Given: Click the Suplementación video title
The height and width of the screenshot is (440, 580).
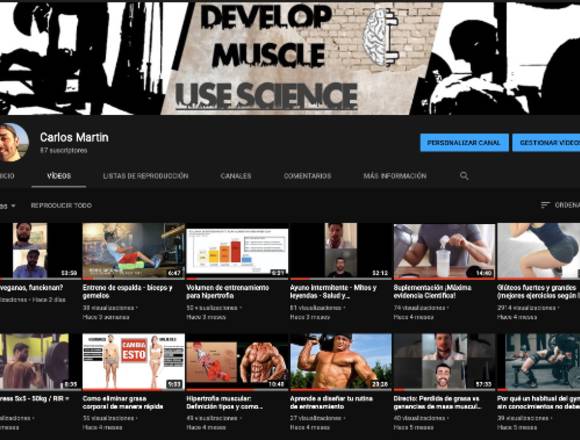Looking at the screenshot, I should 432,291.
